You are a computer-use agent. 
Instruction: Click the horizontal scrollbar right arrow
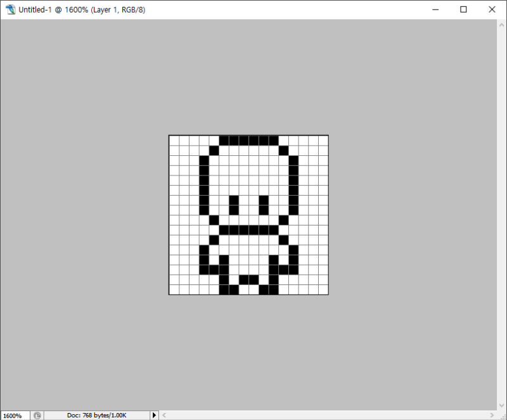[492, 415]
